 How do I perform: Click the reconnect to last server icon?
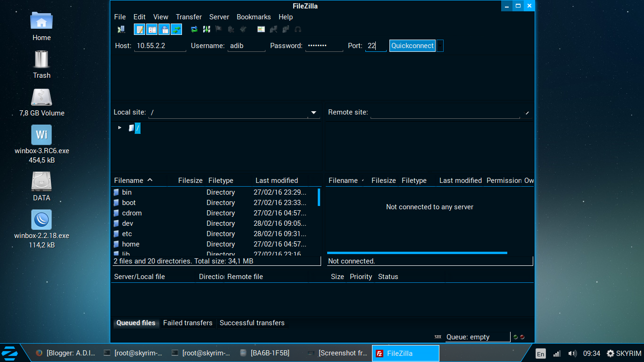[243, 29]
